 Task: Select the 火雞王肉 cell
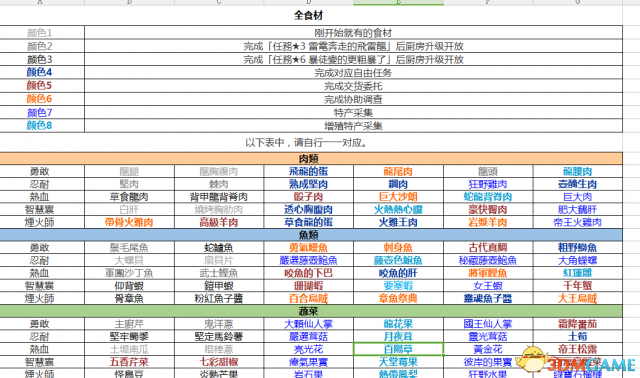(398, 222)
